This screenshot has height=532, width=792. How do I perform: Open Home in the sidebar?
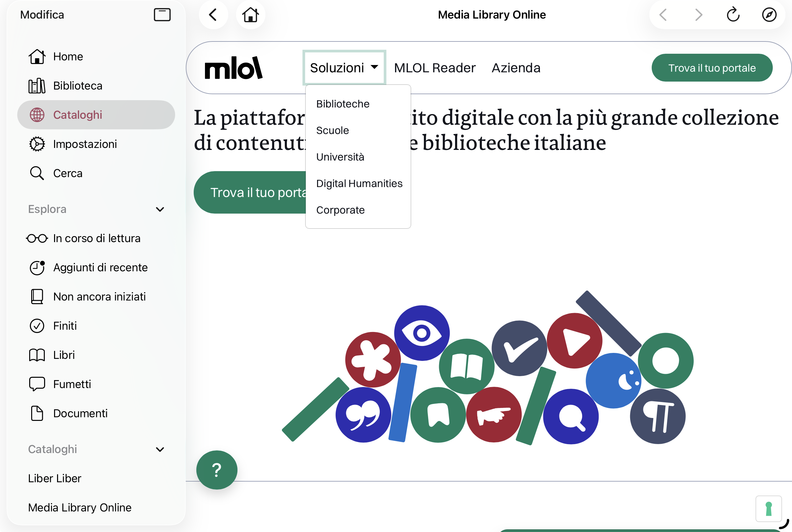(96, 56)
